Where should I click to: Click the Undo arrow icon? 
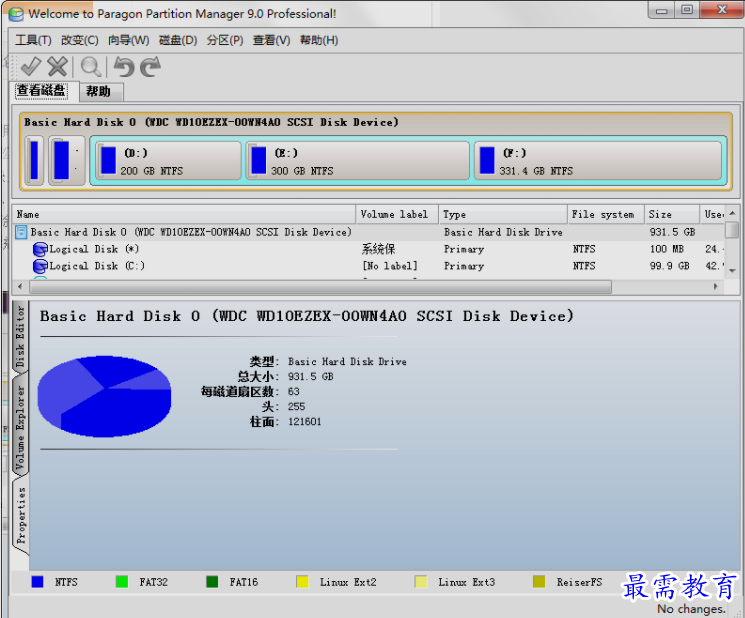click(x=124, y=67)
